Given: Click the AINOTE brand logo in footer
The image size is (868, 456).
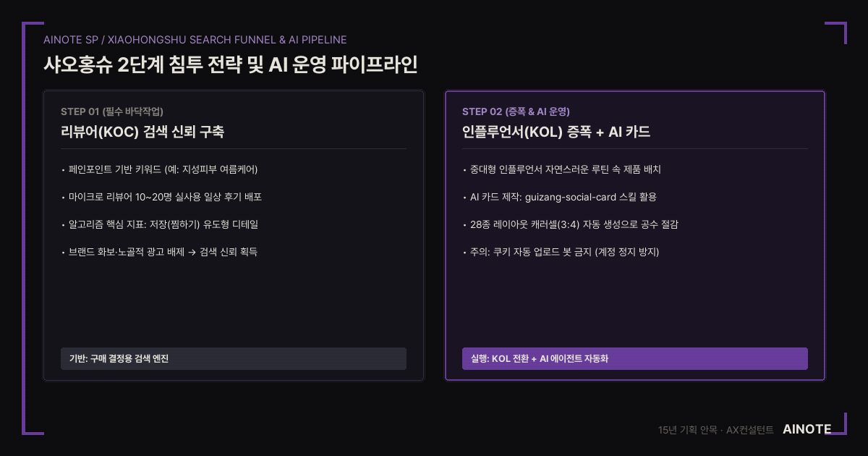Looking at the screenshot, I should [807, 429].
